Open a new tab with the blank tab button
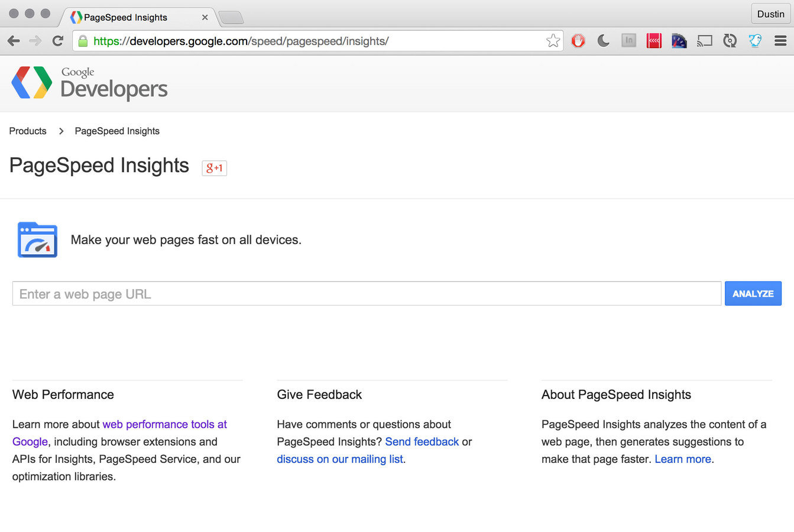This screenshot has width=794, height=532. coord(231,18)
